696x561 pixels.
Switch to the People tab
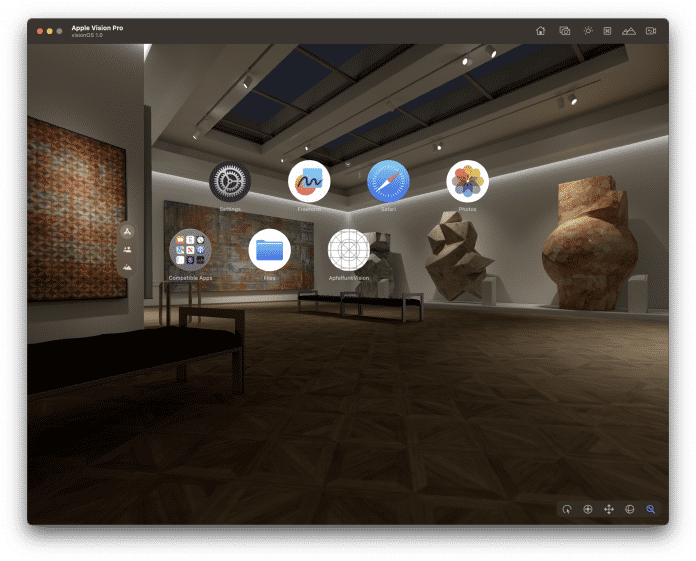[x=127, y=249]
